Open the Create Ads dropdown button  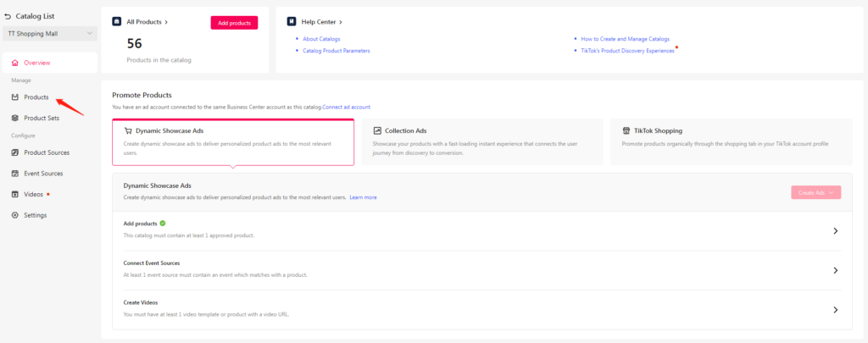(816, 192)
